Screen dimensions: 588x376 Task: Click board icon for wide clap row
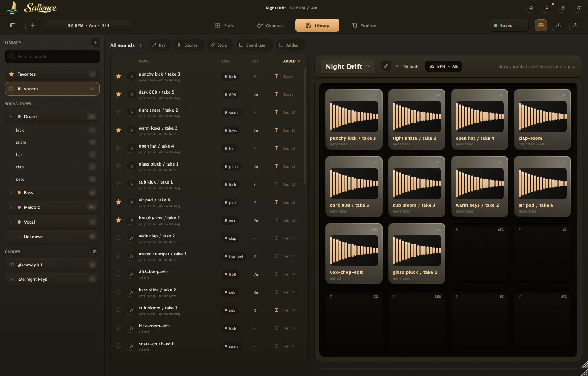[276, 238]
